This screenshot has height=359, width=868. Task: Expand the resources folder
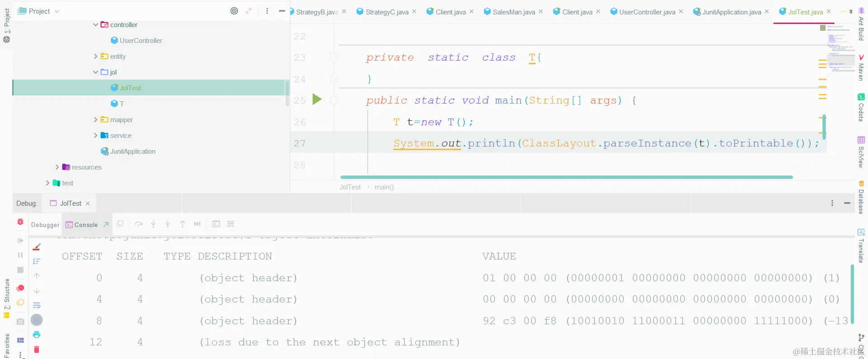pos(57,167)
